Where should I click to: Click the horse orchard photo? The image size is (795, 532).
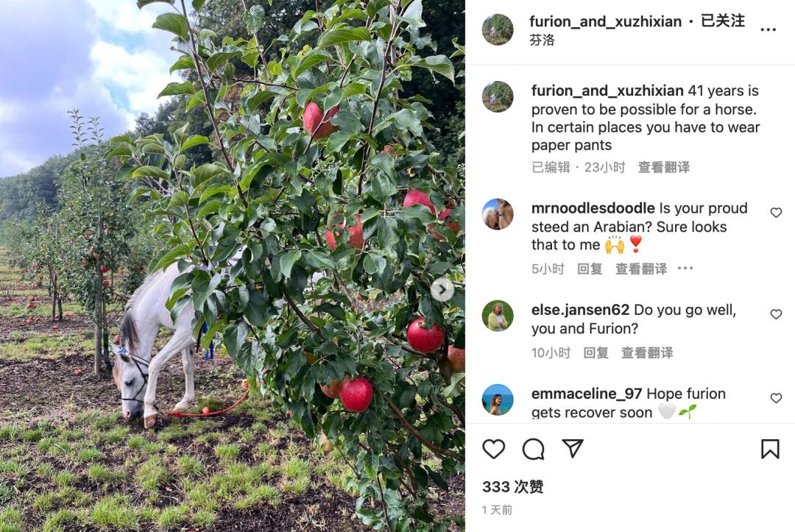click(x=232, y=266)
